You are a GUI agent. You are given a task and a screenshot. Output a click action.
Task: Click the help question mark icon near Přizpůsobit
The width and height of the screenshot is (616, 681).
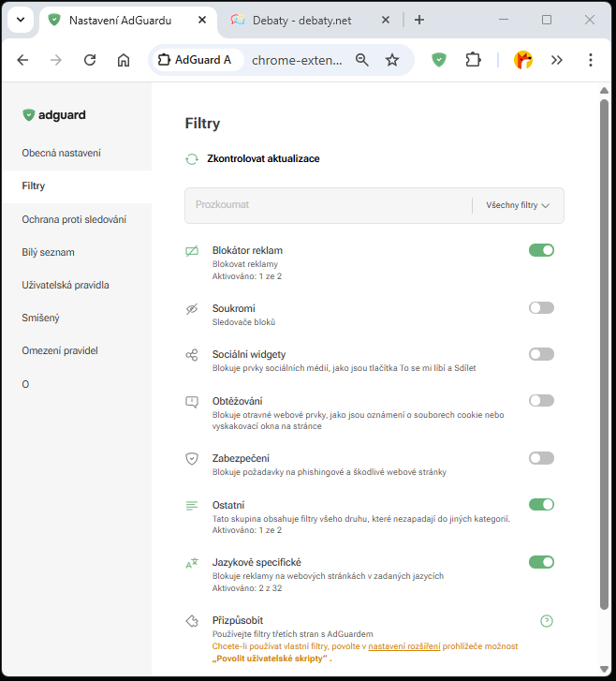coord(547,621)
